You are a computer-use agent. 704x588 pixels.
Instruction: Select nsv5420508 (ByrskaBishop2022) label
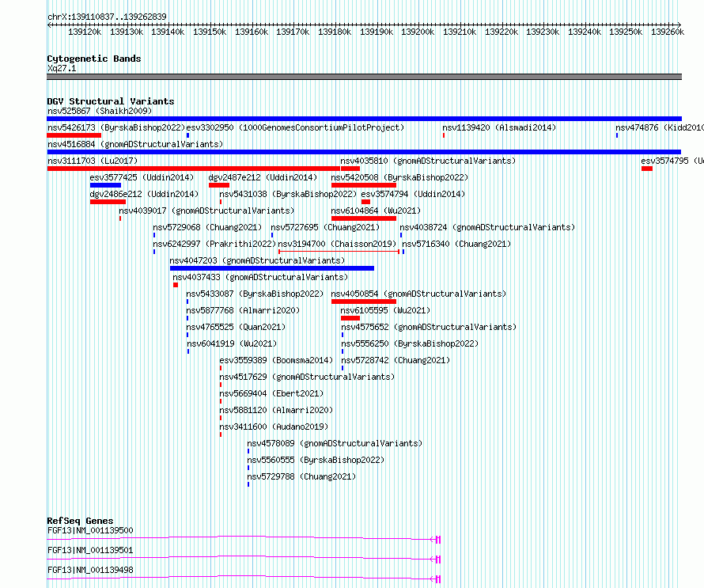[x=399, y=177]
